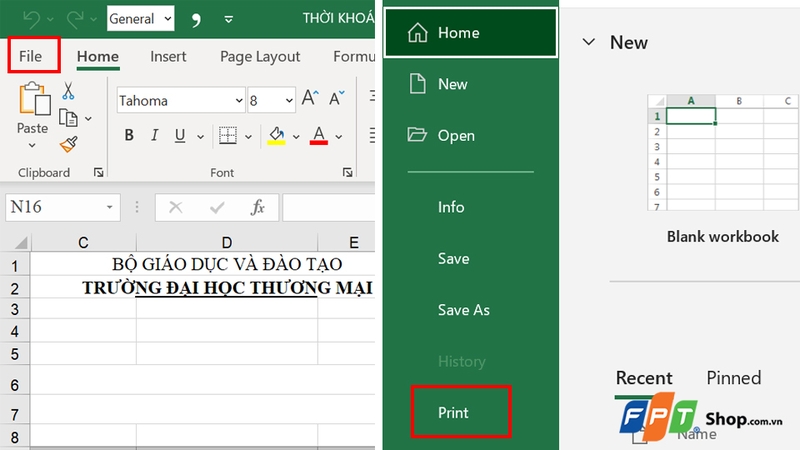Click the Paste clipboard icon
Screen dimensions: 800x450
point(34,98)
